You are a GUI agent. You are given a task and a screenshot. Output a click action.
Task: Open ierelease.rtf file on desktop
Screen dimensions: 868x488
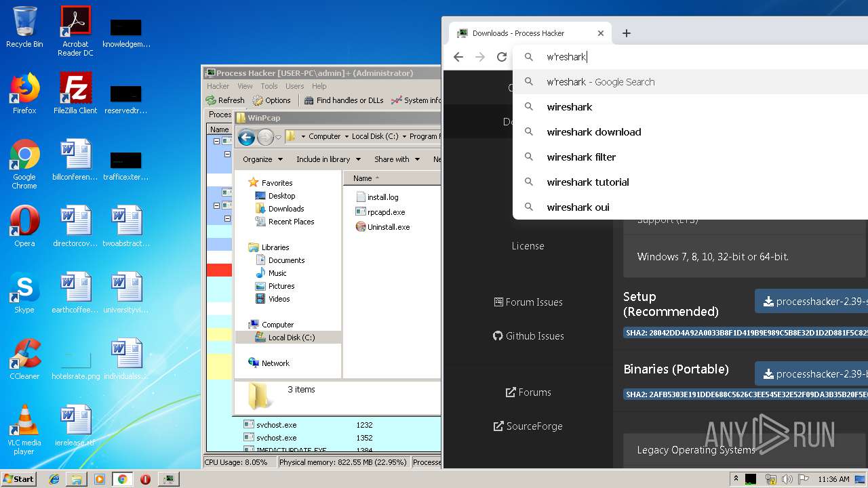(x=75, y=426)
